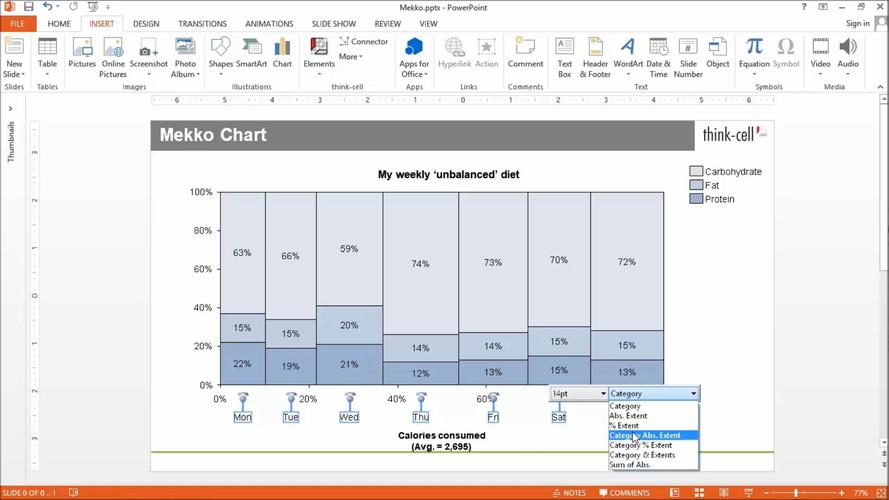Select the 'Mon' category label
The image size is (889, 500).
(x=242, y=417)
